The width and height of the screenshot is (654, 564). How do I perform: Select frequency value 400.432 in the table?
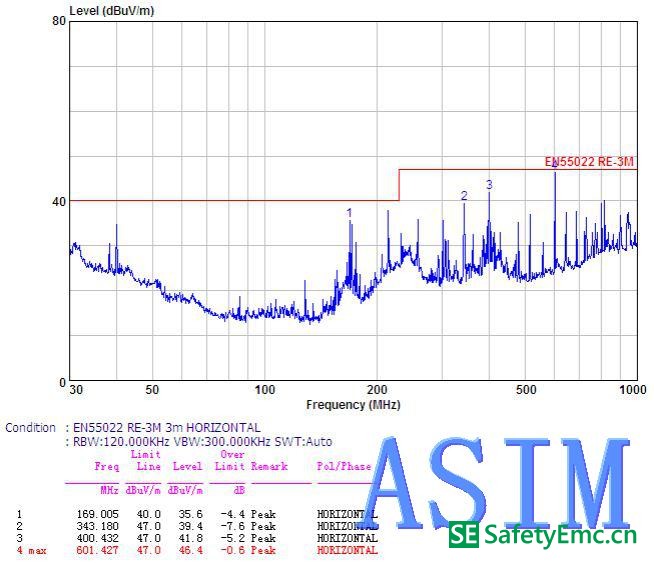pyautogui.click(x=97, y=538)
